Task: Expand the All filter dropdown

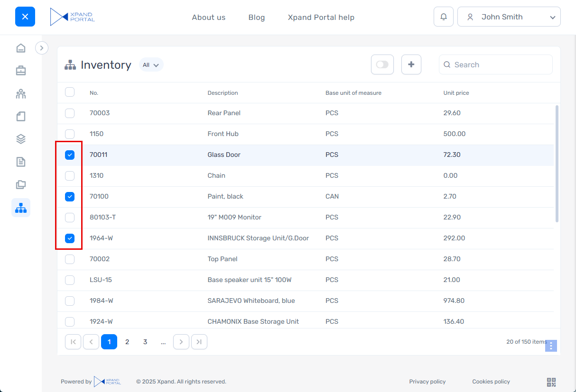Action: (151, 65)
